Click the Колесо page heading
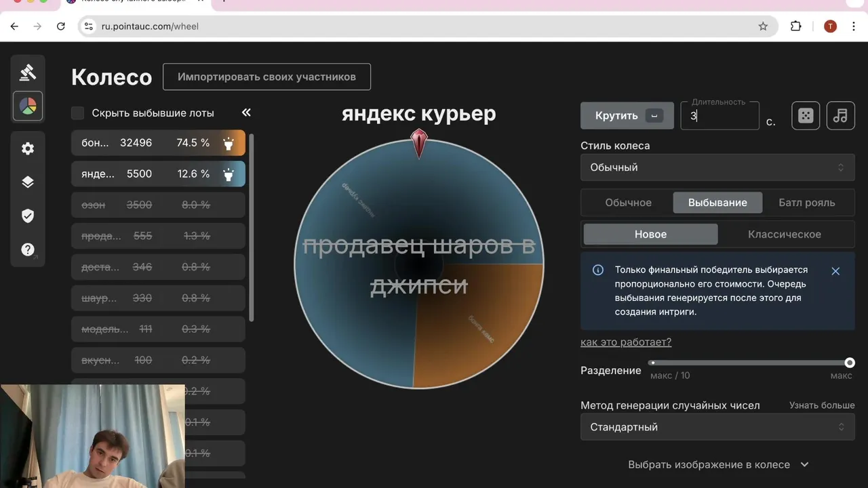The image size is (868, 488). click(111, 77)
